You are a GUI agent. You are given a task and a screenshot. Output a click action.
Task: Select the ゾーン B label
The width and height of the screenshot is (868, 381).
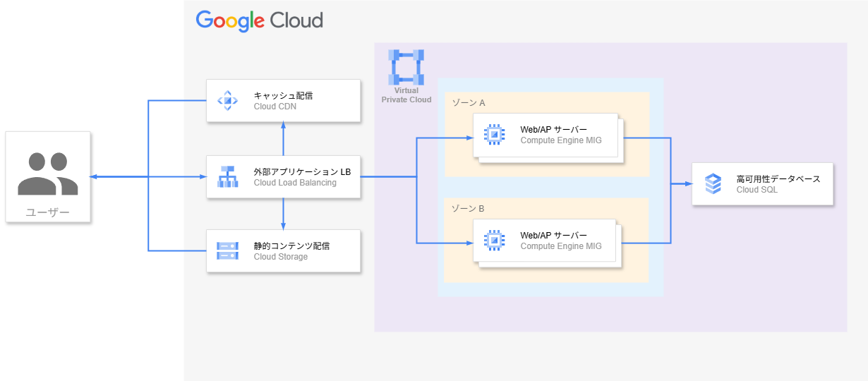tap(468, 209)
